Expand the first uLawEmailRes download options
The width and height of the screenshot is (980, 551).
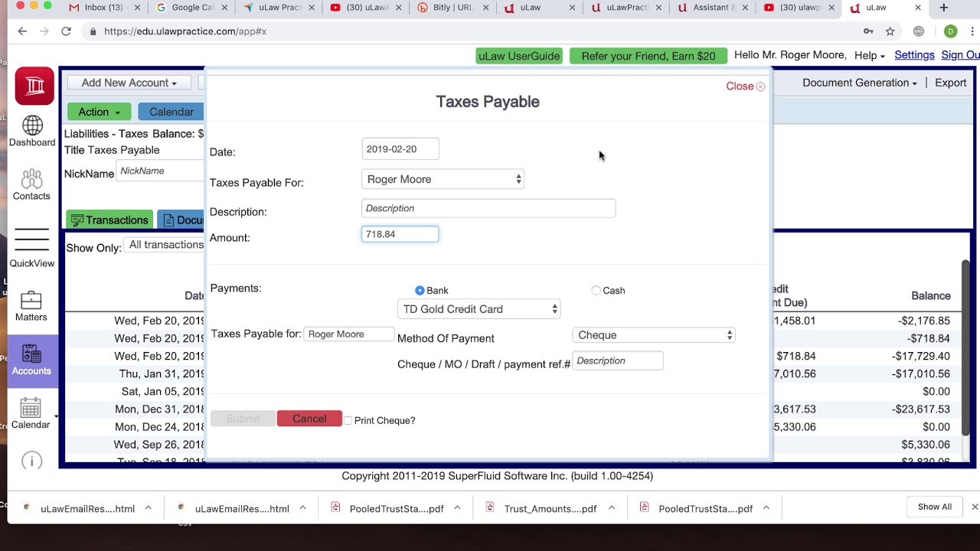click(x=149, y=507)
